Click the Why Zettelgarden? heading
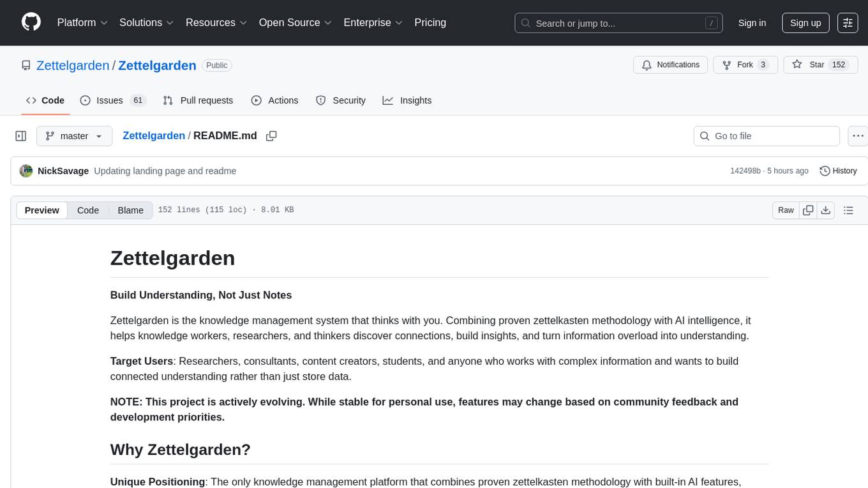 point(181,450)
